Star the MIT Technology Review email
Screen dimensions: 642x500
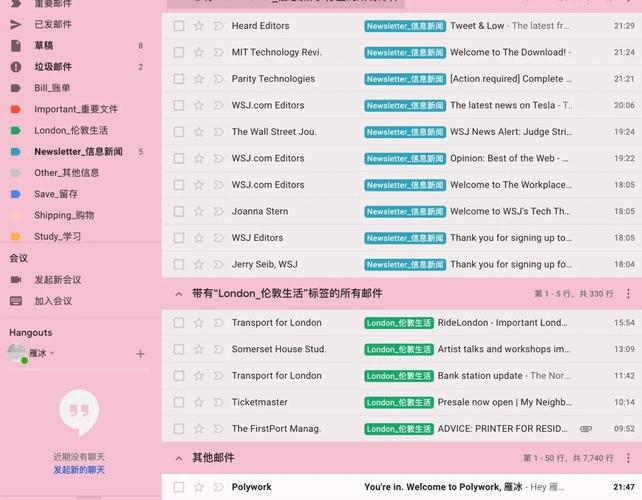(199, 52)
